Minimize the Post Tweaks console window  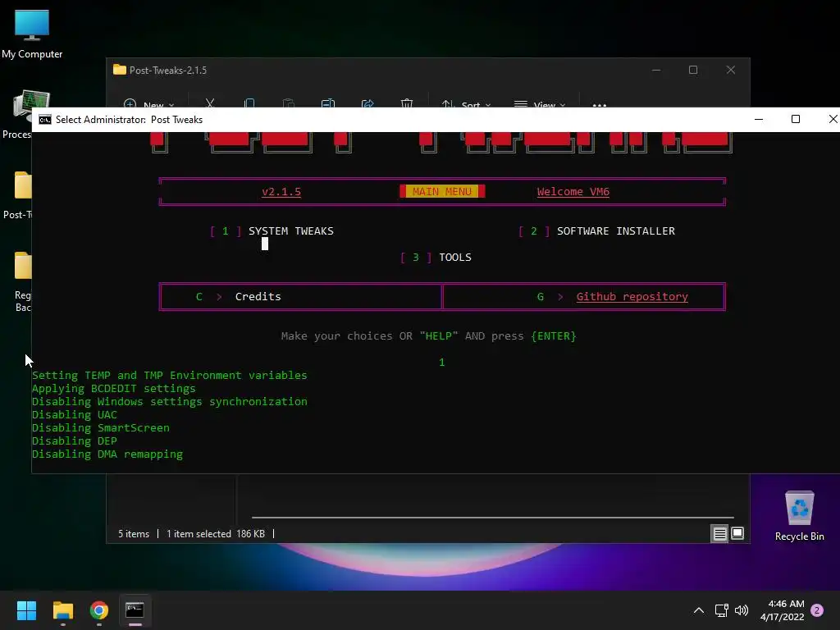(759, 119)
